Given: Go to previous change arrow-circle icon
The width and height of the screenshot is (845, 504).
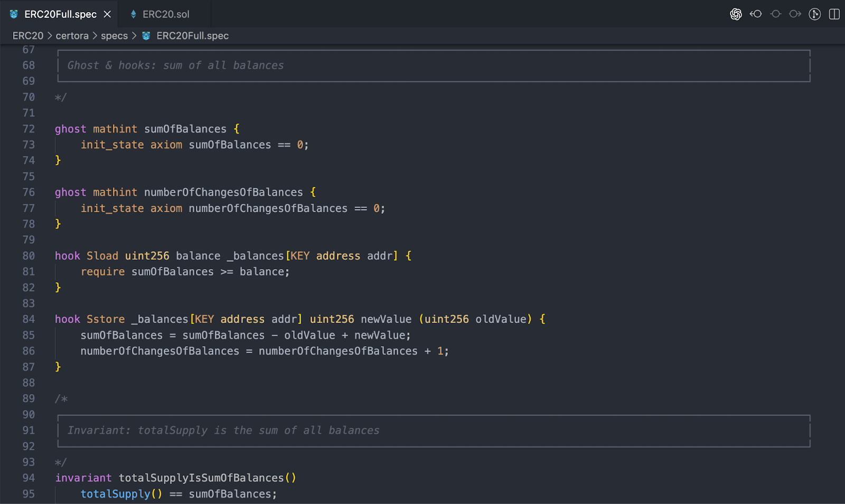Looking at the screenshot, I should point(756,14).
